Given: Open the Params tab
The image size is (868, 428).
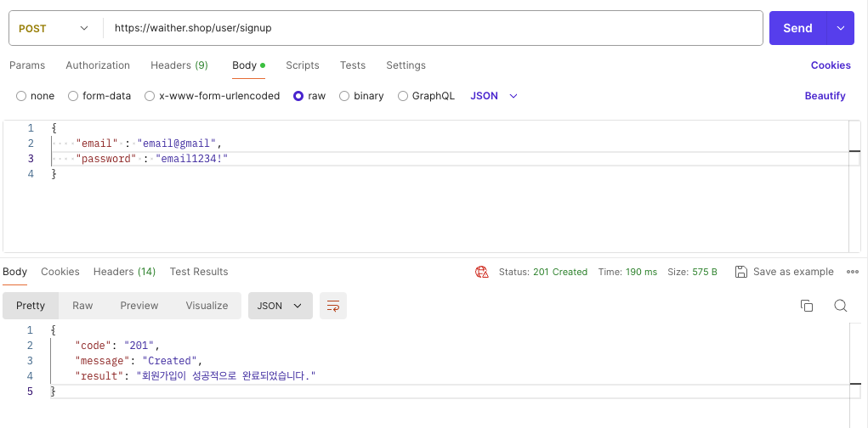Looking at the screenshot, I should click(27, 65).
